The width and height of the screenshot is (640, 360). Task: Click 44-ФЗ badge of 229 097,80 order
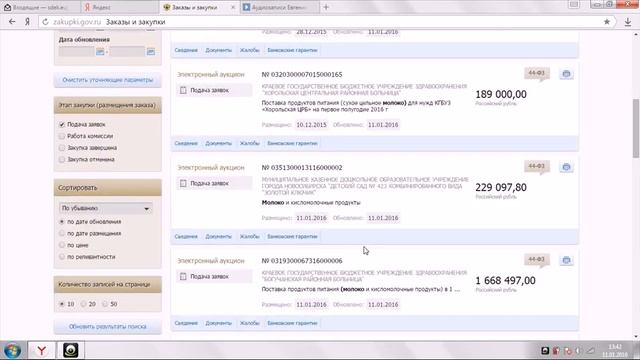pyautogui.click(x=536, y=167)
